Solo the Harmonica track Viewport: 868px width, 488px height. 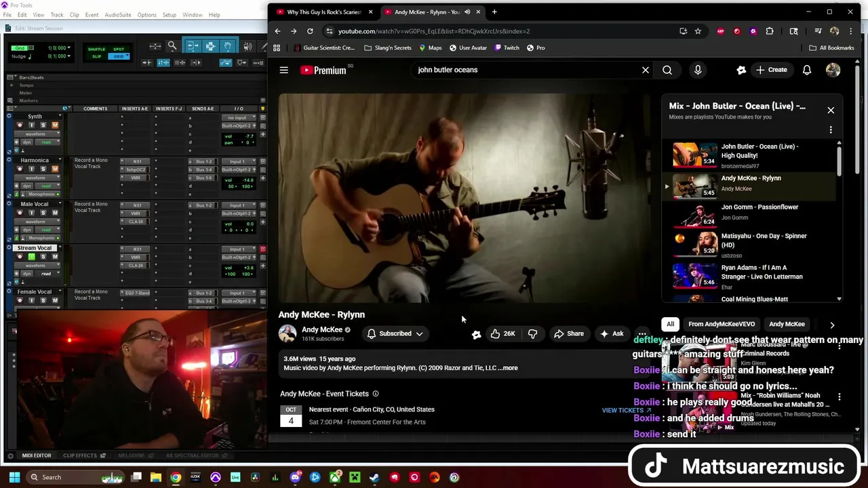[x=43, y=169]
